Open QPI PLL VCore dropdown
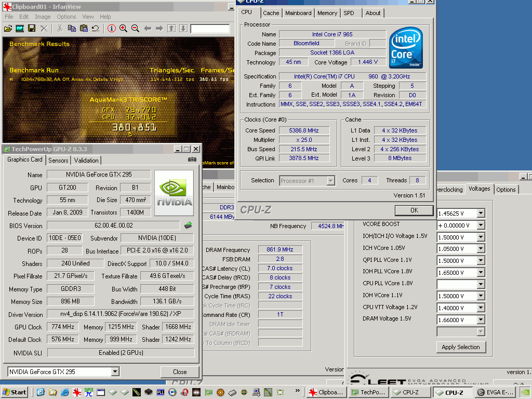Image resolution: width=532 pixels, height=399 pixels. point(481,261)
